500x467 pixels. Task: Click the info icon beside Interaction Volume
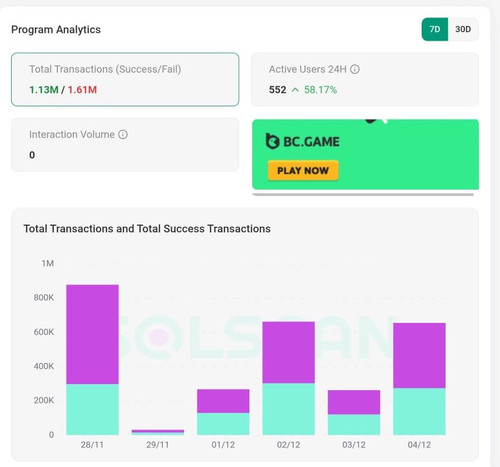(123, 134)
